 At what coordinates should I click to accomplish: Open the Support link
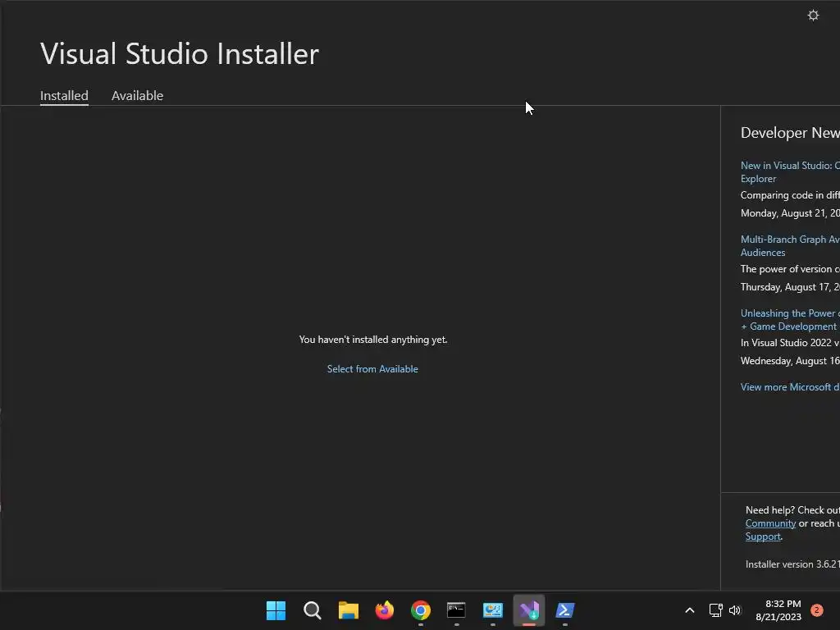pyautogui.click(x=763, y=536)
